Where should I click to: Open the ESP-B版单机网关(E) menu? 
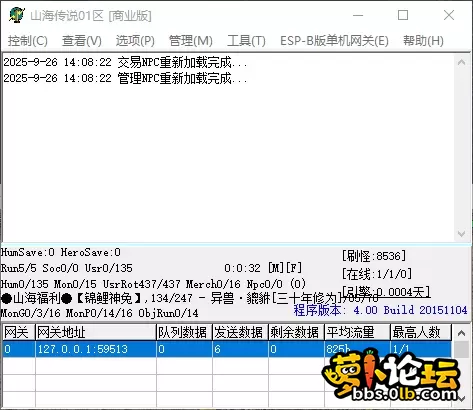click(334, 41)
